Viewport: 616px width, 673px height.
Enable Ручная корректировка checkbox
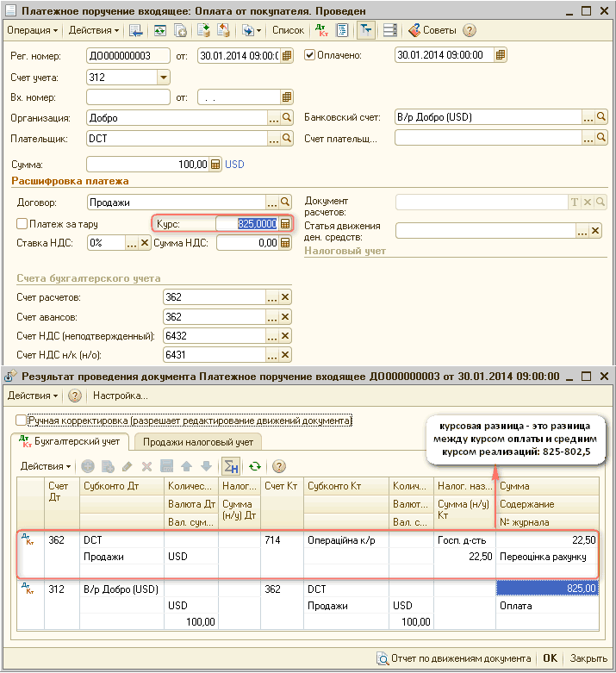click(22, 421)
